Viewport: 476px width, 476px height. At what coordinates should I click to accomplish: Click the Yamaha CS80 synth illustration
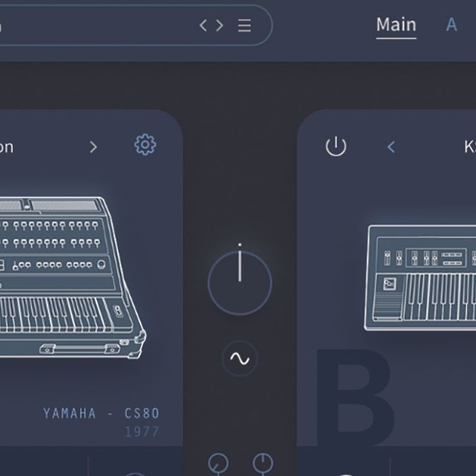pyautogui.click(x=73, y=278)
